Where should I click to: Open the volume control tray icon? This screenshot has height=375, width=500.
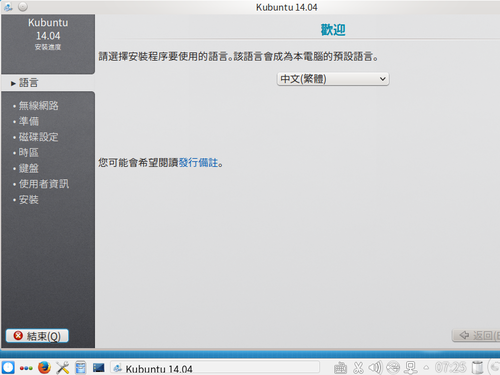click(x=375, y=368)
